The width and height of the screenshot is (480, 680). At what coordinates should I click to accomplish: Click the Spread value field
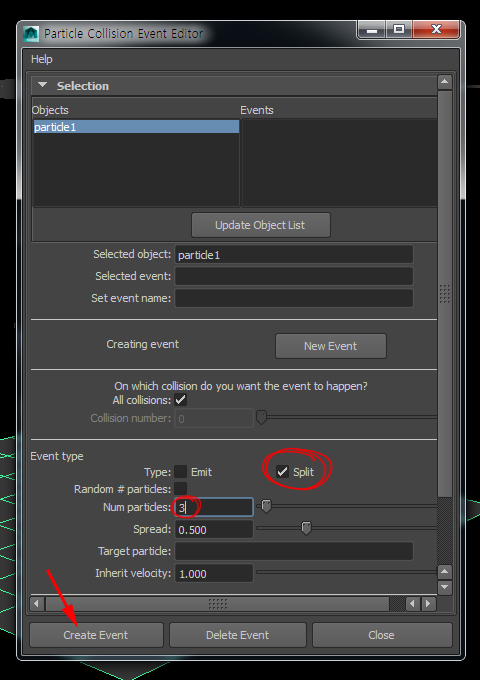(x=213, y=530)
